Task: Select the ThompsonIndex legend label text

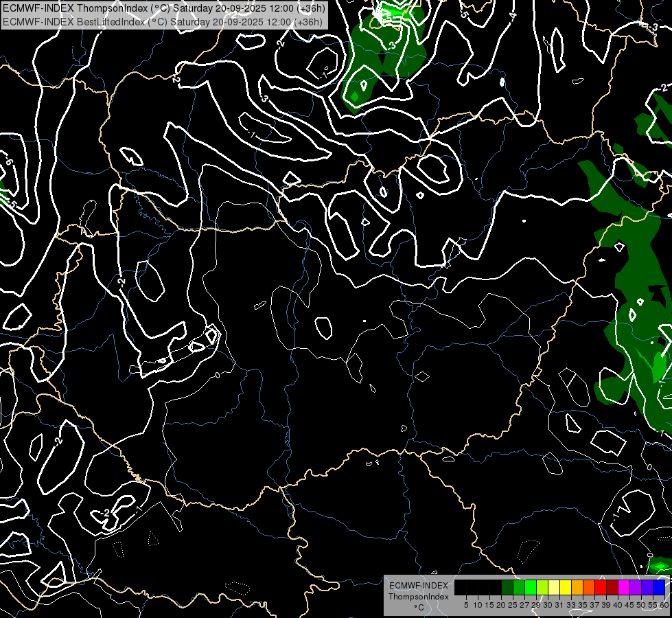Action: click(x=418, y=596)
